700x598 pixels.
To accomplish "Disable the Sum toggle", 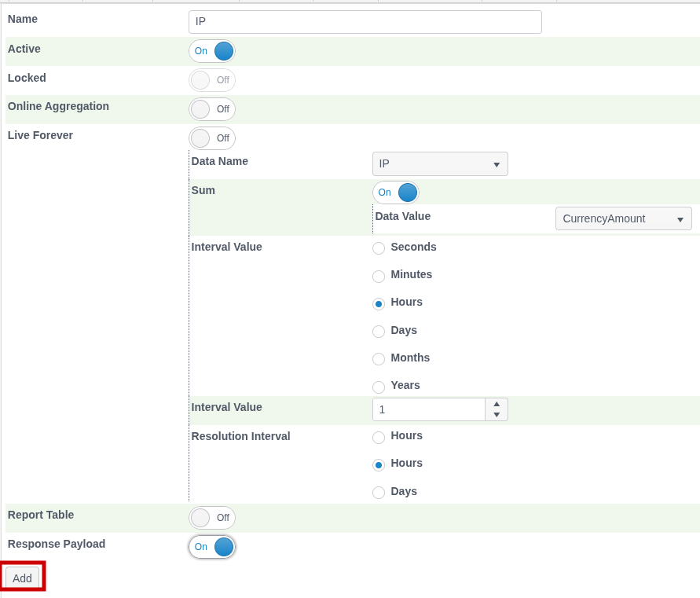I will click(x=396, y=193).
